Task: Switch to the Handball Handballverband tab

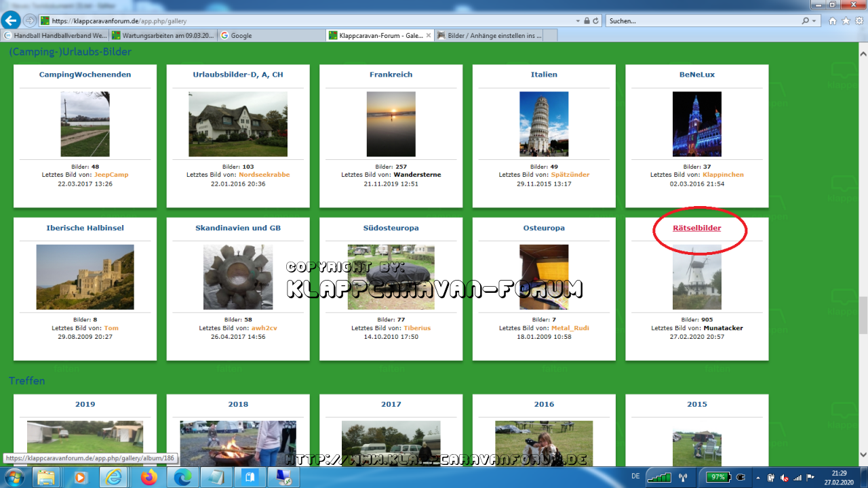Action: pyautogui.click(x=54, y=35)
